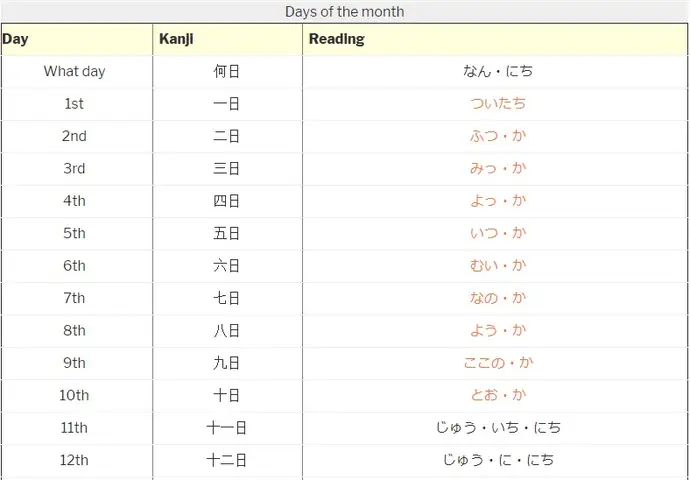Click the kanji 七日 cell
Viewport: 690px width, 480px height.
pyautogui.click(x=227, y=298)
